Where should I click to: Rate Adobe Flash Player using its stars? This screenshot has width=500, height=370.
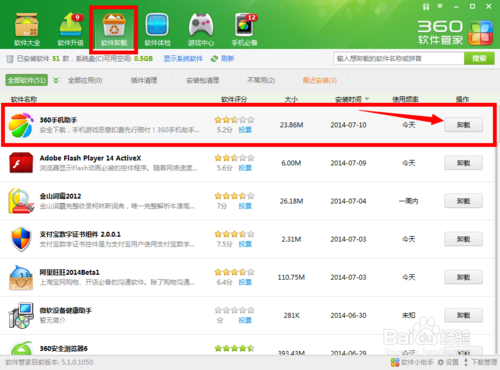(234, 158)
